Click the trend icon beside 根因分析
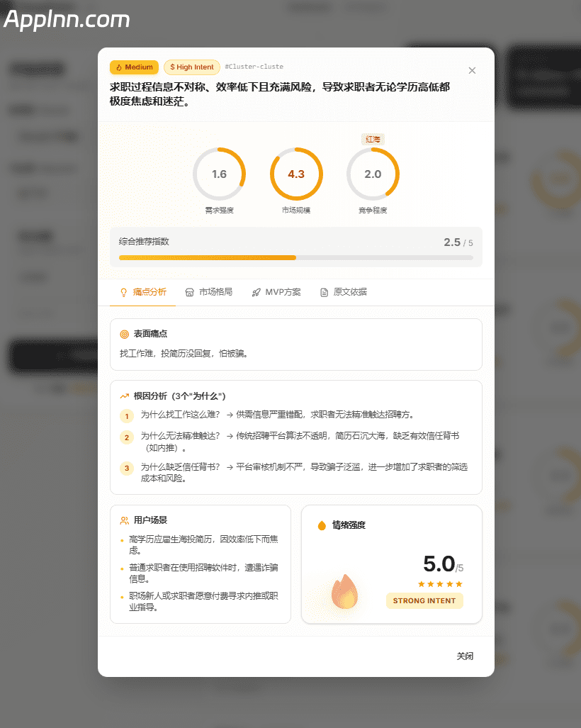The height and width of the screenshot is (728, 581). (x=125, y=396)
